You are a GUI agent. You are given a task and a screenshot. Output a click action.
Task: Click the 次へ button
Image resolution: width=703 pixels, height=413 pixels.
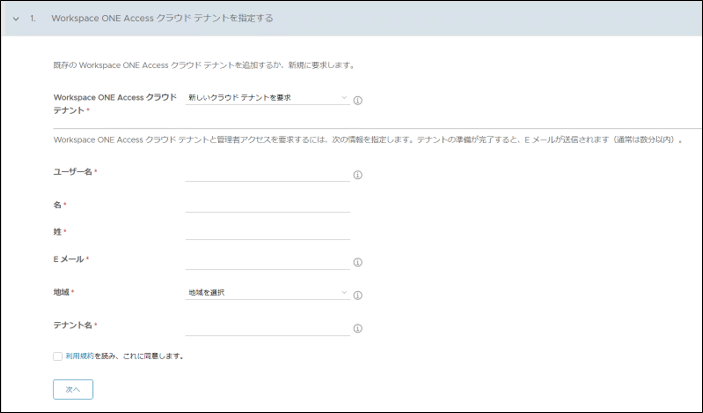click(x=73, y=389)
